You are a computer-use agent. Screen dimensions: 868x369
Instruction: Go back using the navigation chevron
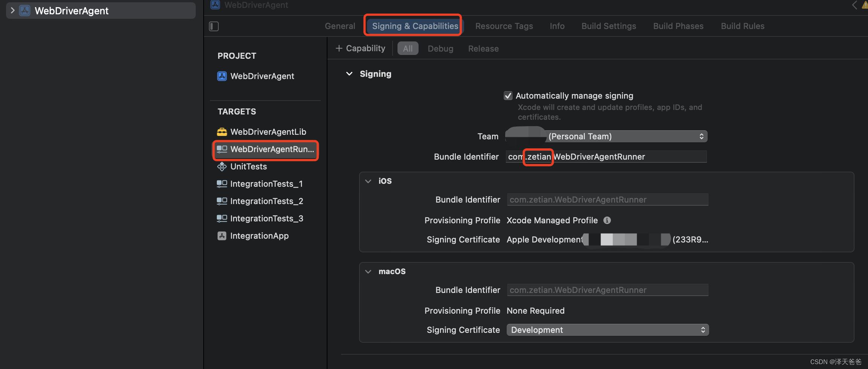click(855, 5)
